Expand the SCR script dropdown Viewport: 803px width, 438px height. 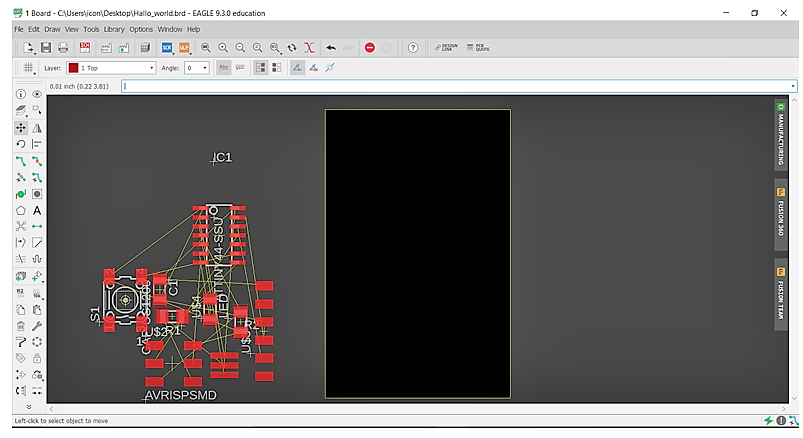coord(174,53)
